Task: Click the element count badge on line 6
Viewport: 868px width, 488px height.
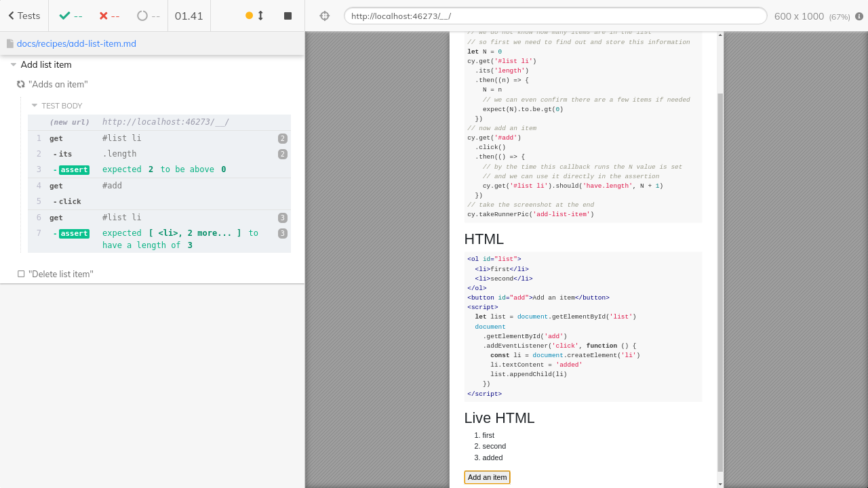Action: pyautogui.click(x=283, y=218)
